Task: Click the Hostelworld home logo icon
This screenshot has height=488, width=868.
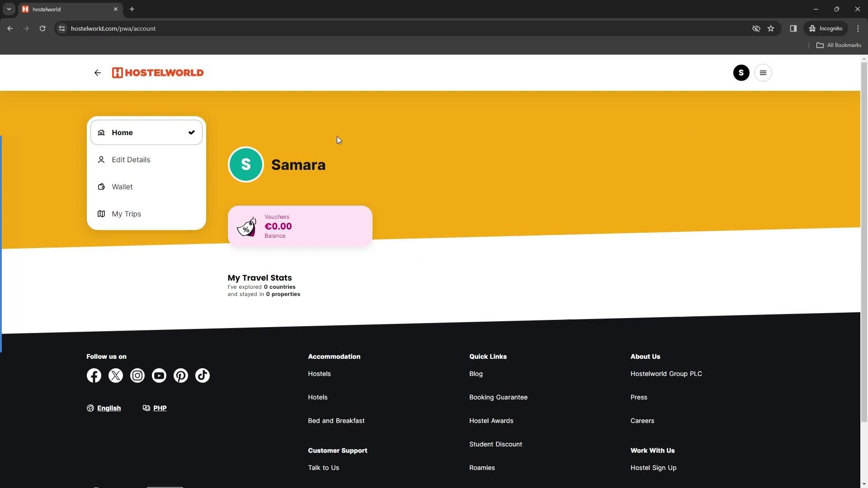Action: click(158, 72)
